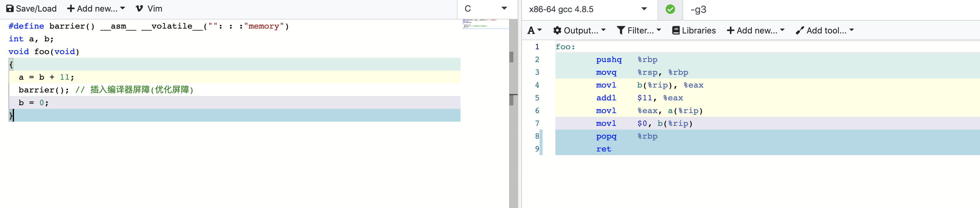Screen dimensions: 980x208
Task: Open the C language selector dropdown
Action: pos(486,9)
